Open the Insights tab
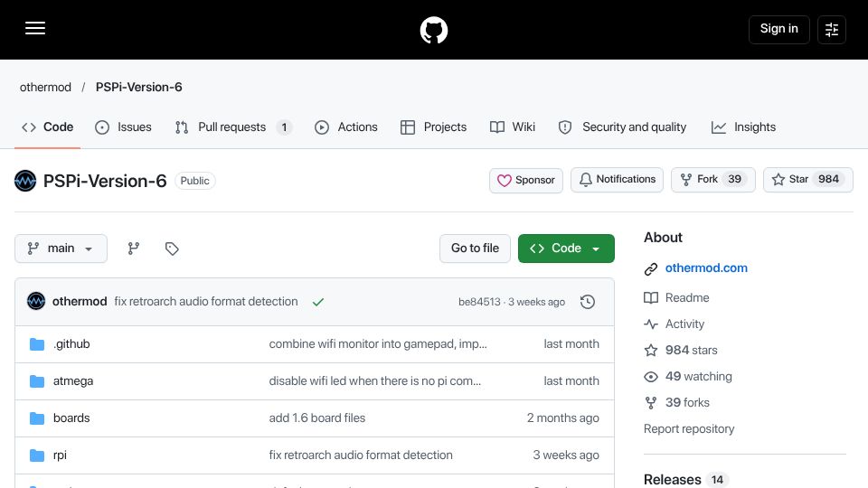The image size is (868, 488). tap(743, 127)
